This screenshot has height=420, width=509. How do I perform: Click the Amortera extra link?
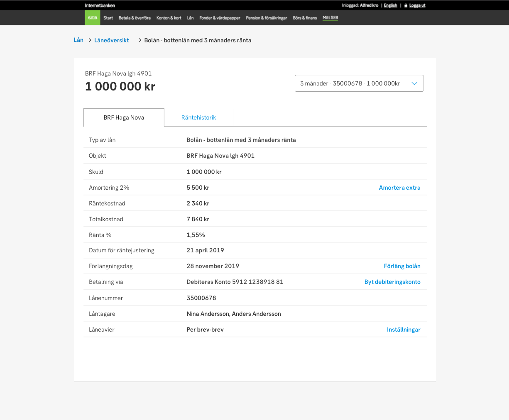pos(399,188)
